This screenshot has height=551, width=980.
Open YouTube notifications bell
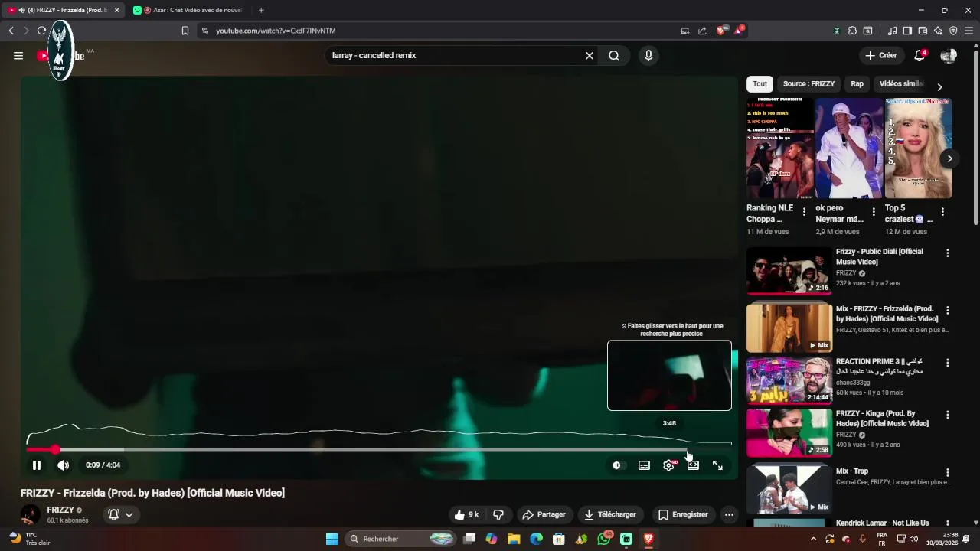coord(920,55)
